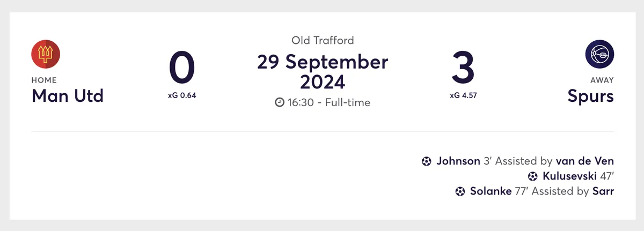Click the xG 0.64 home stat
The height and width of the screenshot is (231, 644).
pos(182,96)
